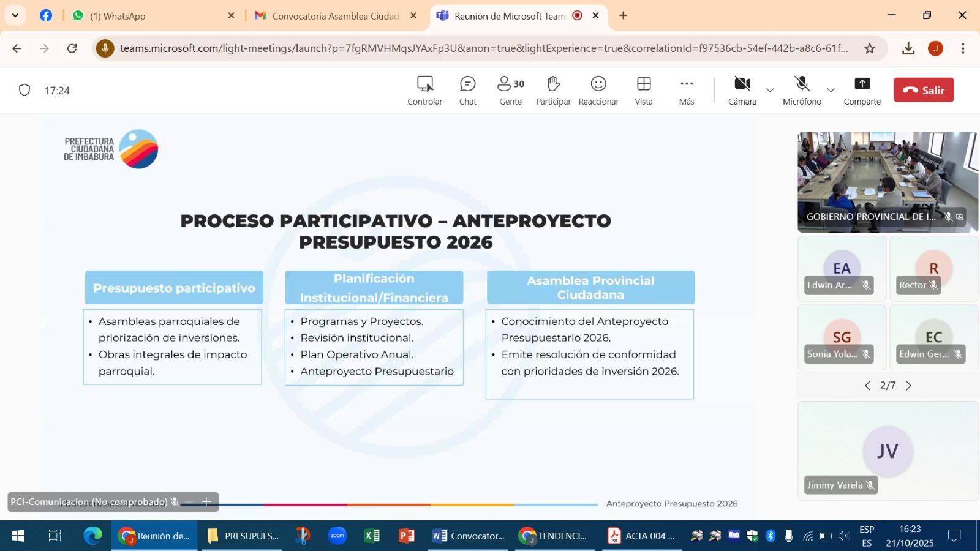Bookmark this page with star icon
Image resolution: width=980 pixels, height=551 pixels.
[x=870, y=48]
